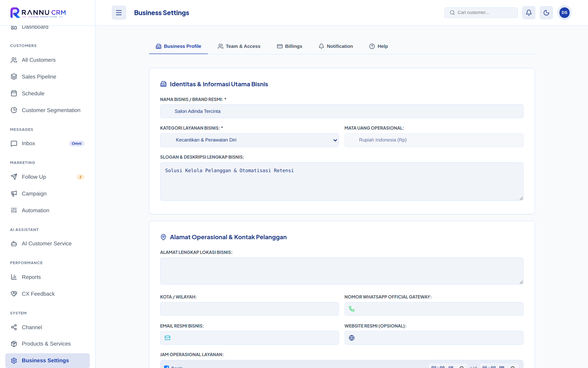588x368 pixels.
Task: Edit the Nama Bisnis field
Action: 342,111
